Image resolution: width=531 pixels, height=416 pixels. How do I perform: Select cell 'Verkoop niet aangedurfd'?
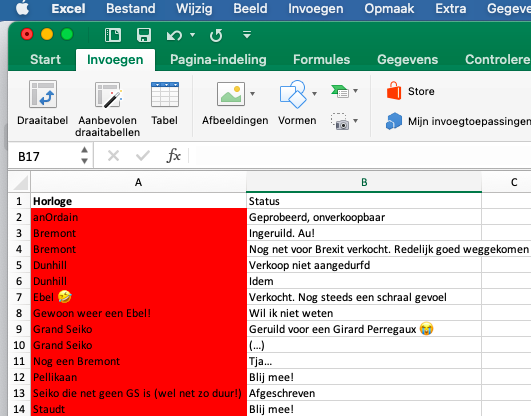pyautogui.click(x=364, y=265)
